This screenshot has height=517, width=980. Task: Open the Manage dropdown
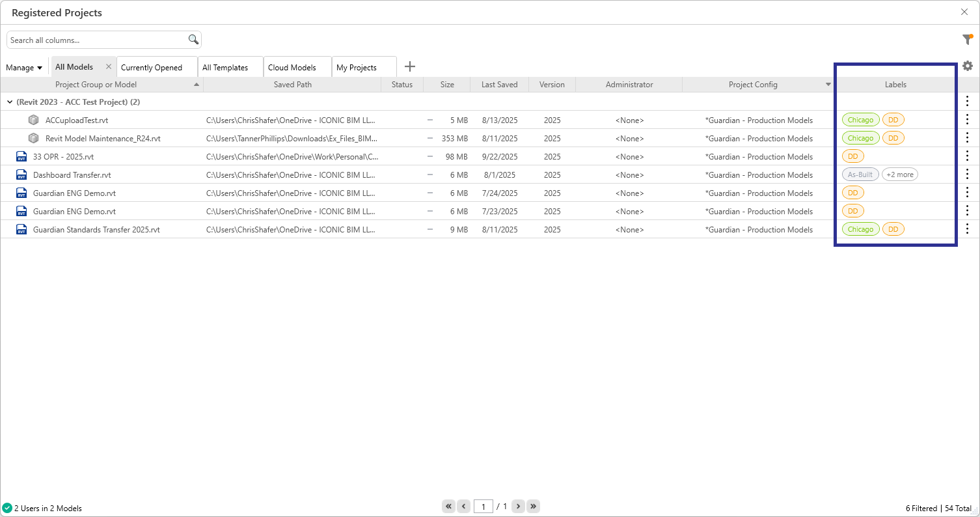[x=24, y=67]
